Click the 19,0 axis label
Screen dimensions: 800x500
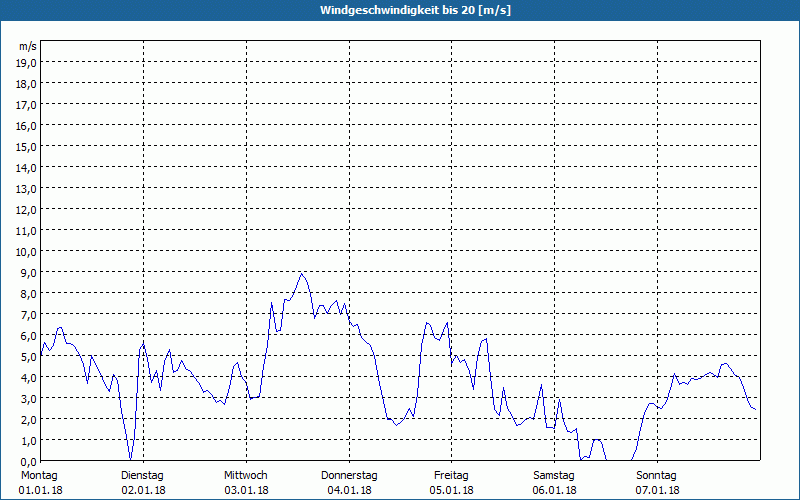coord(26,63)
